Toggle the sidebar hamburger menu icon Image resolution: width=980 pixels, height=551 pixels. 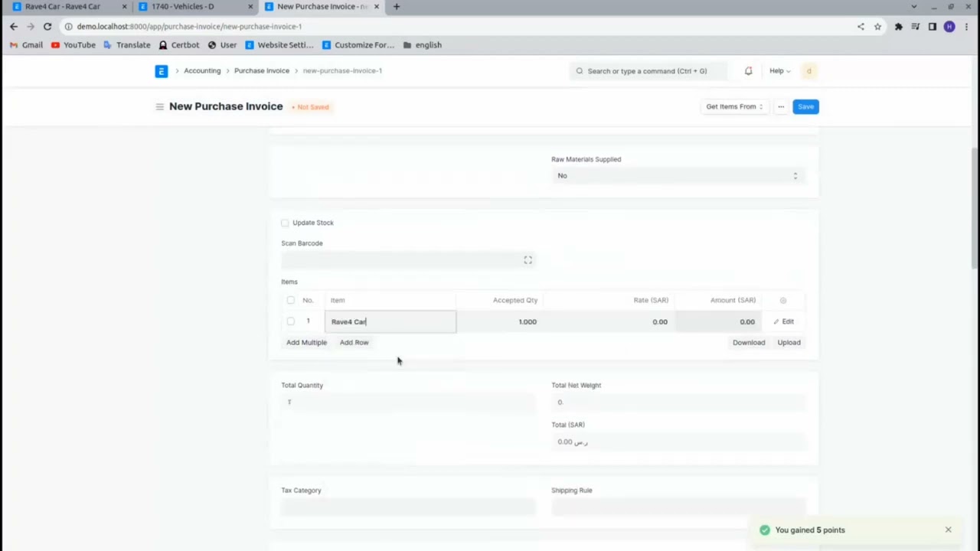click(159, 106)
